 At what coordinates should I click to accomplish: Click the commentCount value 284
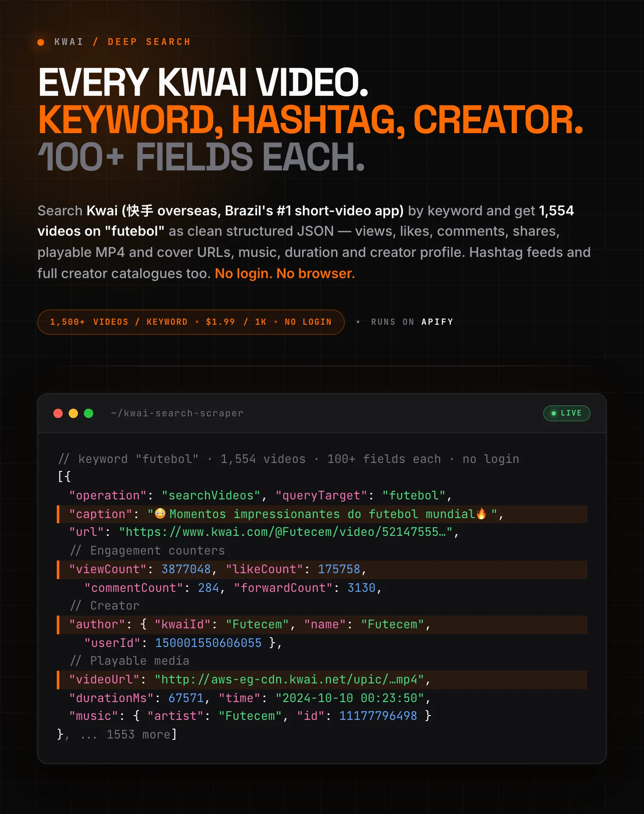(x=208, y=588)
